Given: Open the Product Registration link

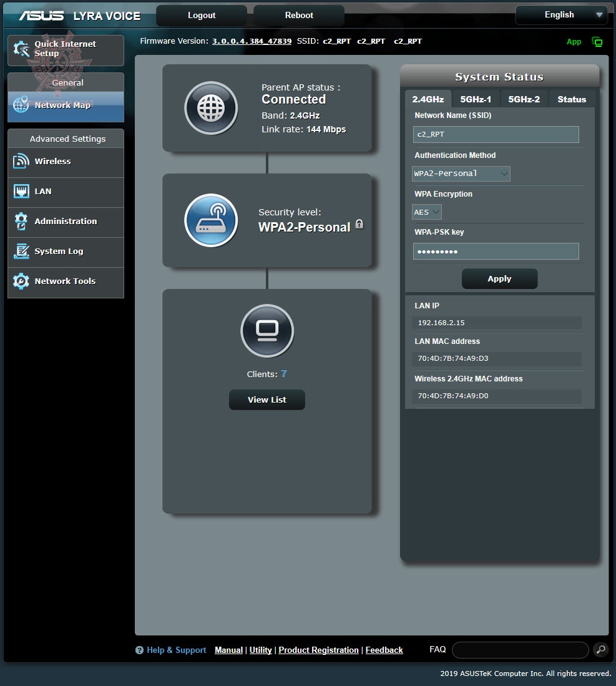Looking at the screenshot, I should pyautogui.click(x=318, y=650).
